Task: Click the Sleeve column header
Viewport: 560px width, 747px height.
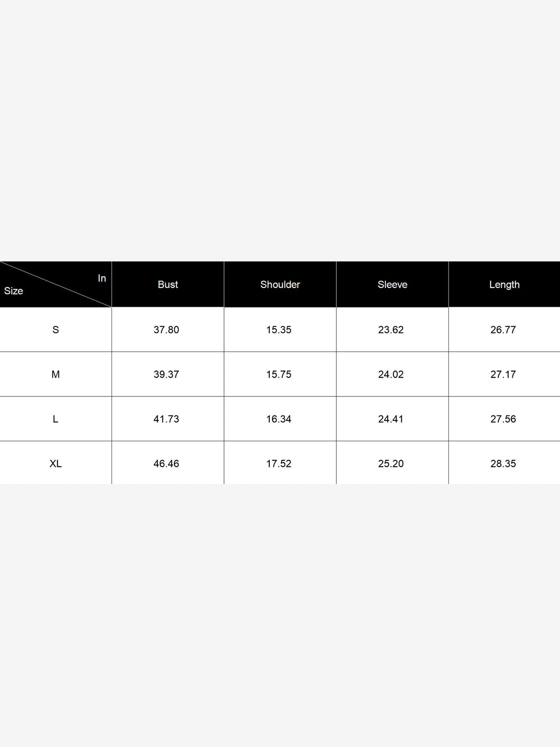Action: [392, 284]
